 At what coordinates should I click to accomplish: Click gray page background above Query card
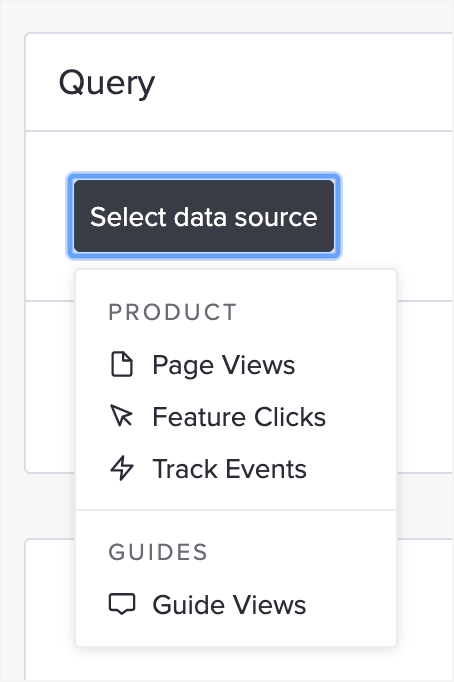pyautogui.click(x=226, y=16)
